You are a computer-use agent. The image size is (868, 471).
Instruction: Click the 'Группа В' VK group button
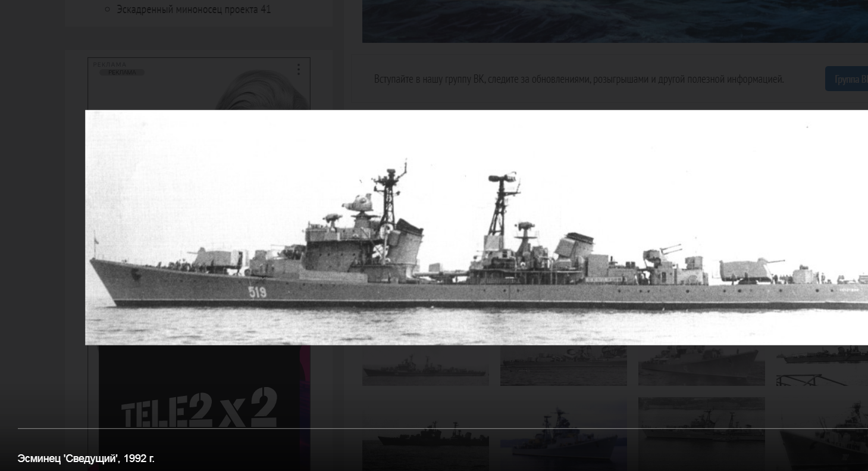click(x=847, y=79)
